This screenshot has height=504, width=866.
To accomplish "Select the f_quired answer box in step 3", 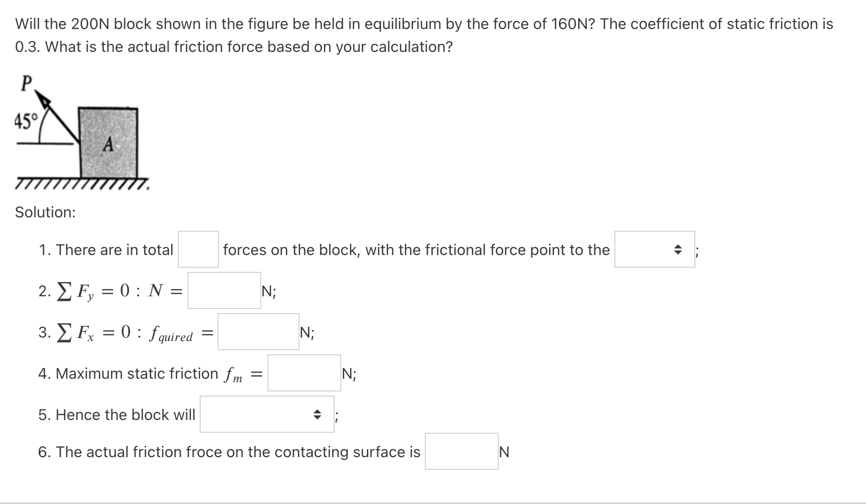I will pyautogui.click(x=258, y=332).
